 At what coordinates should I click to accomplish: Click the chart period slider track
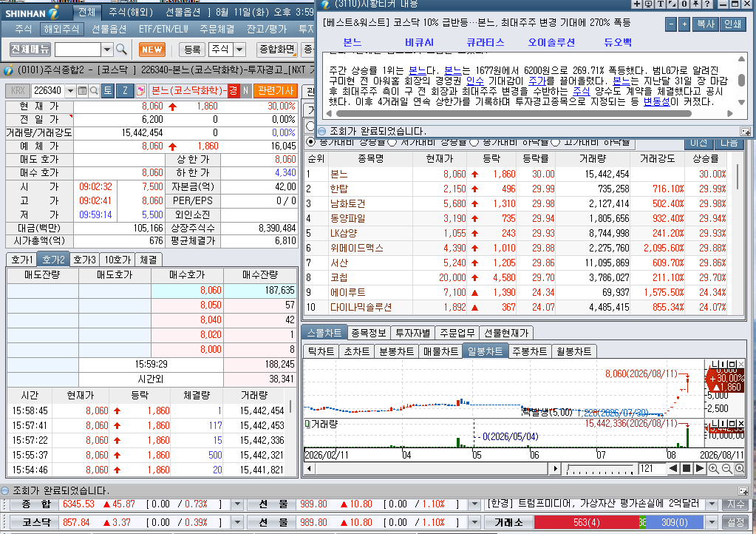click(600, 468)
